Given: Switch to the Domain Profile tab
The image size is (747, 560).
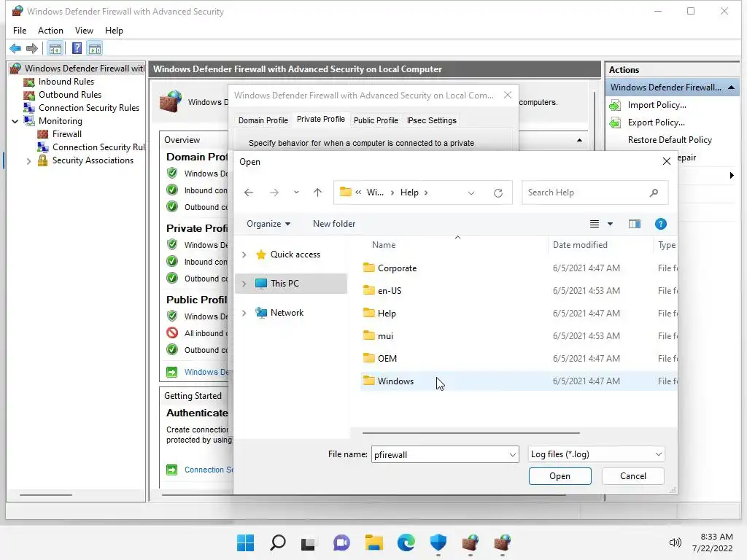Looking at the screenshot, I should tap(263, 120).
